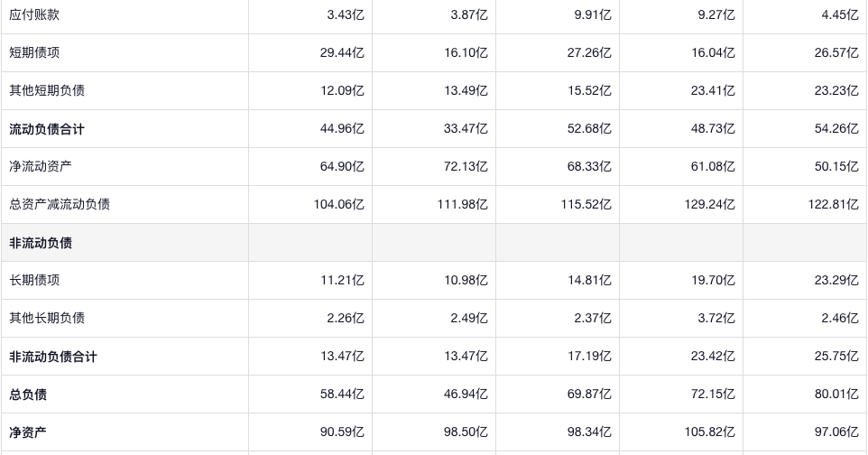Click the 80.01亿 total liabilities value
The image size is (868, 455).
[x=836, y=395]
